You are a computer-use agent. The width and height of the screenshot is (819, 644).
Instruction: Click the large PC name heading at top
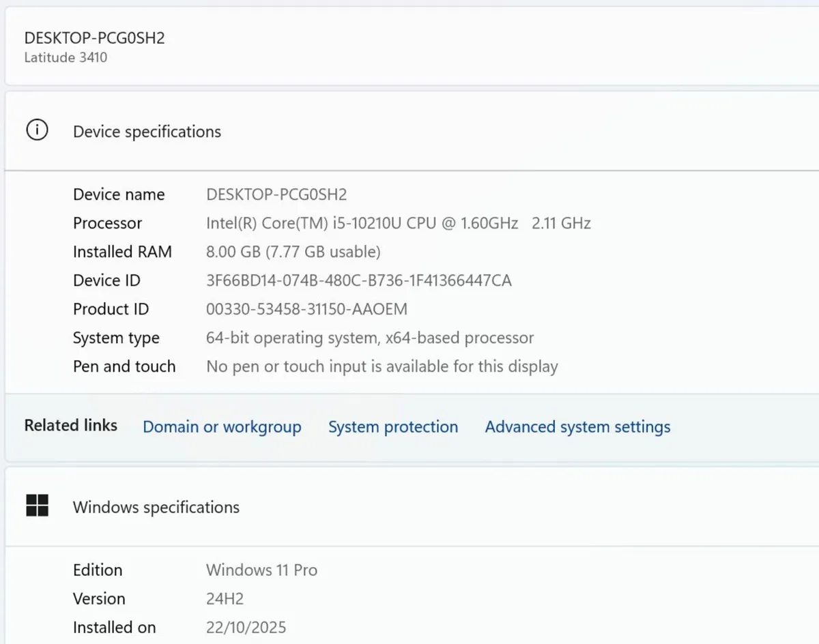(94, 38)
